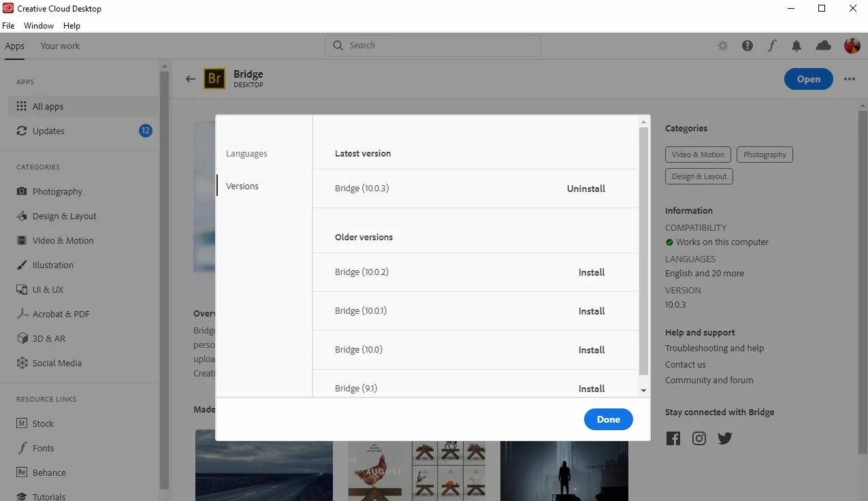Uninstall Bridge (10.0.3)
This screenshot has height=501, width=868.
click(x=586, y=189)
